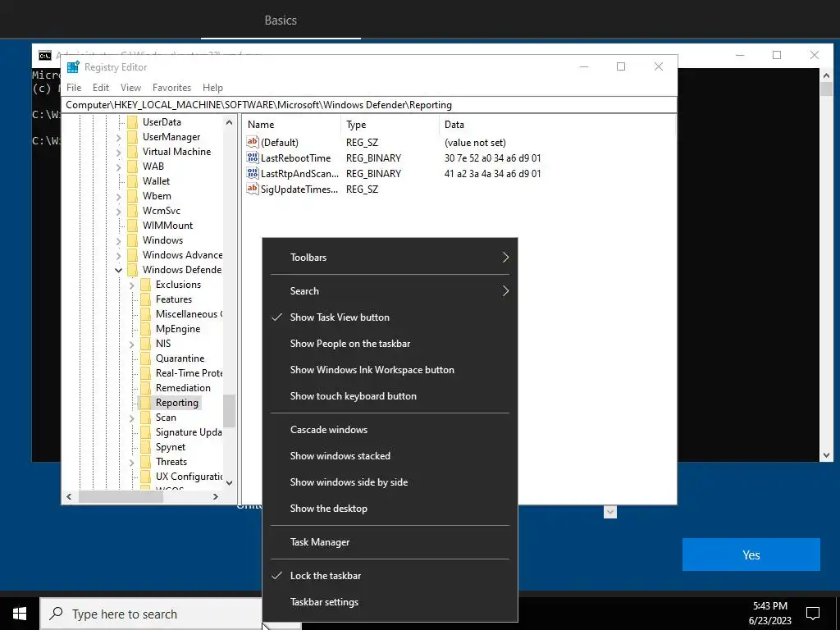Click the registry tree horizontal scrollbar thumb
Image resolution: width=840 pixels, height=630 pixels.
[x=121, y=496]
